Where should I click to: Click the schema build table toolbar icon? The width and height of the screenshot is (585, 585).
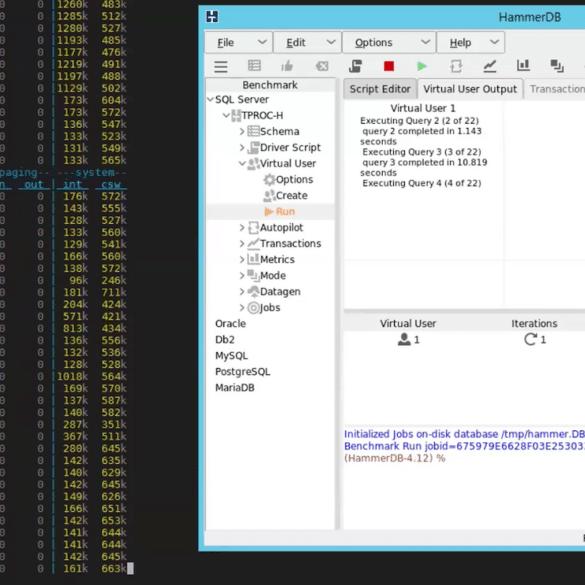coord(254,66)
